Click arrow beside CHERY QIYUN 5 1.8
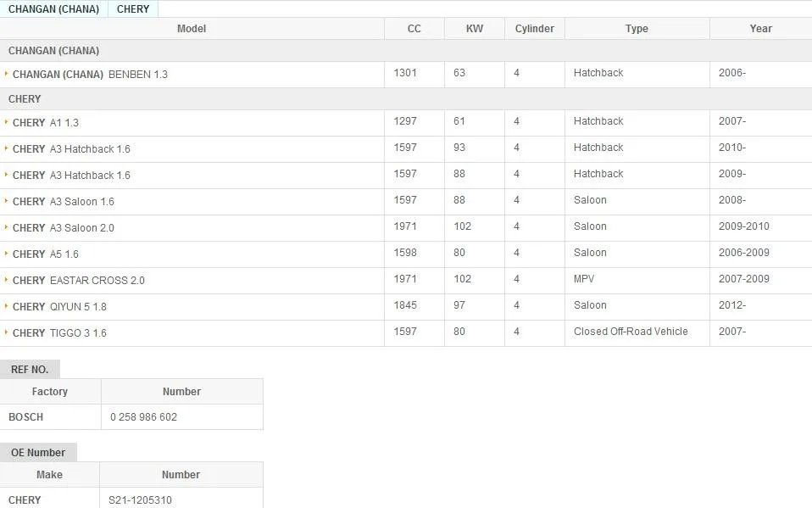This screenshot has width=812, height=508. point(6,306)
